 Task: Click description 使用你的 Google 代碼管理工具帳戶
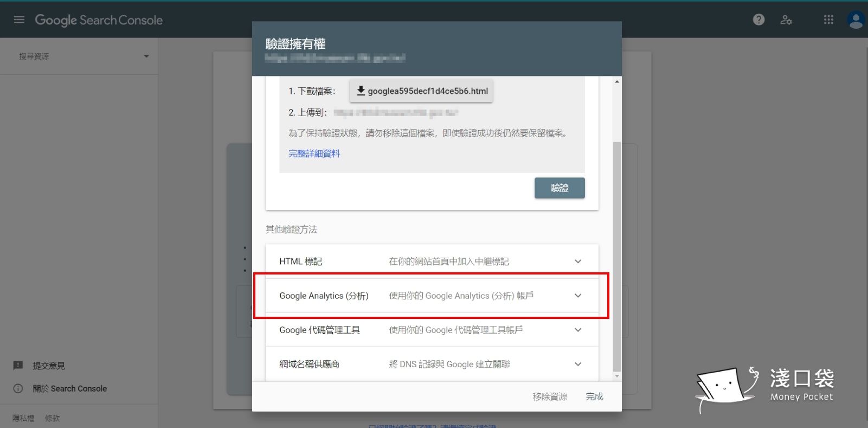(x=456, y=330)
